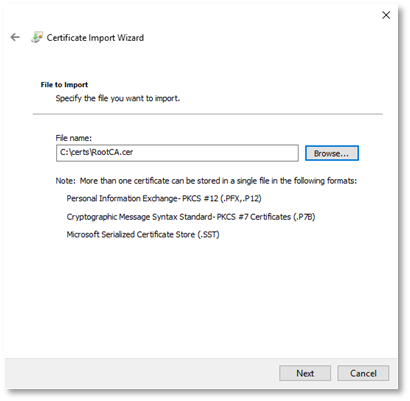Abort the import with Cancel
410x401 pixels.
point(363,373)
